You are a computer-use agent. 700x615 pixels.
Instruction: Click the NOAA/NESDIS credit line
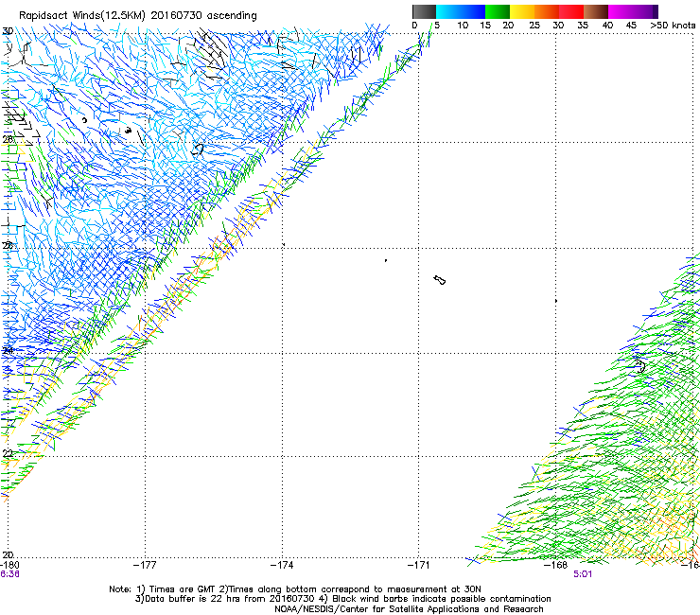coord(409,609)
